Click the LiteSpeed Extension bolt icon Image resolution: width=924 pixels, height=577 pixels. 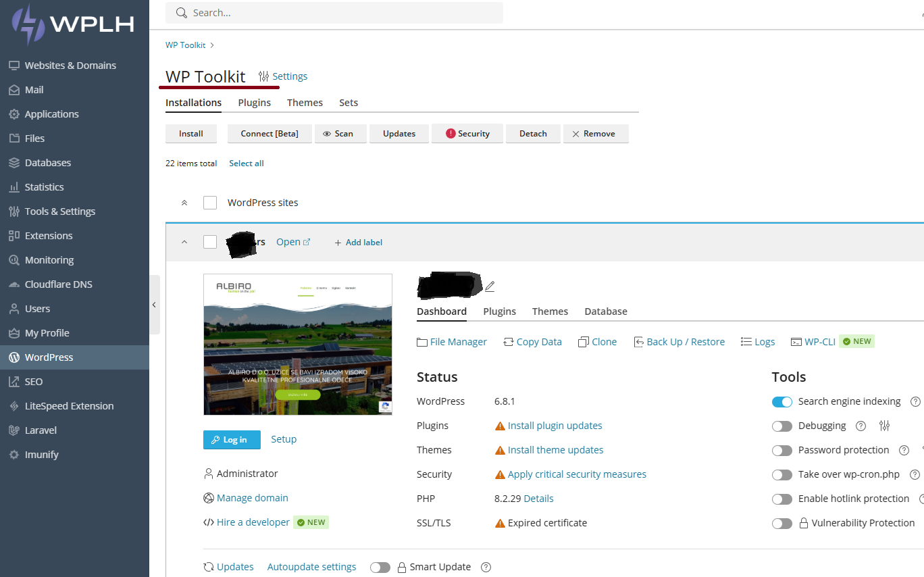(14, 406)
